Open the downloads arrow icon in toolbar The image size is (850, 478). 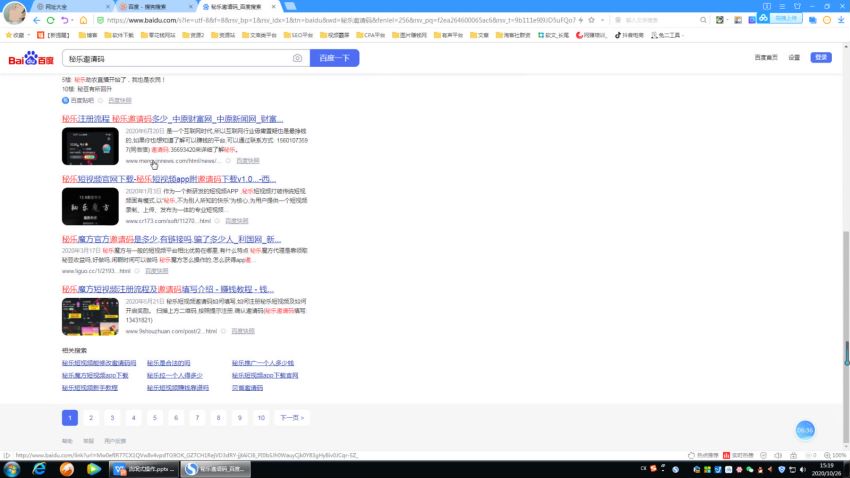(841, 20)
